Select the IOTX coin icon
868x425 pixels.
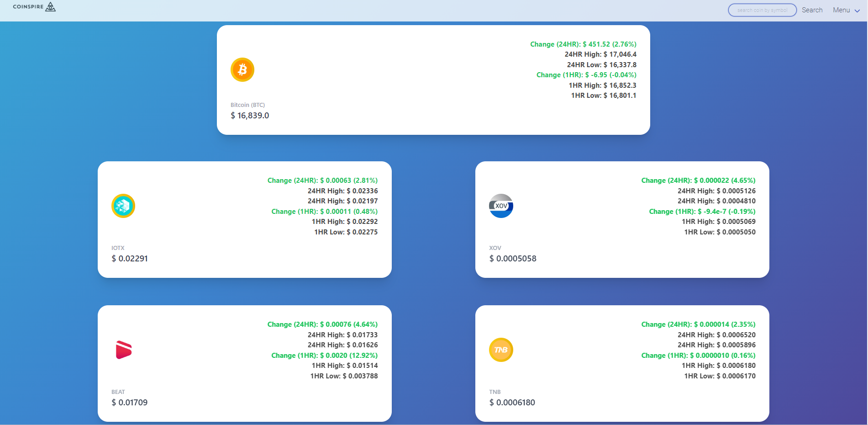tap(123, 206)
